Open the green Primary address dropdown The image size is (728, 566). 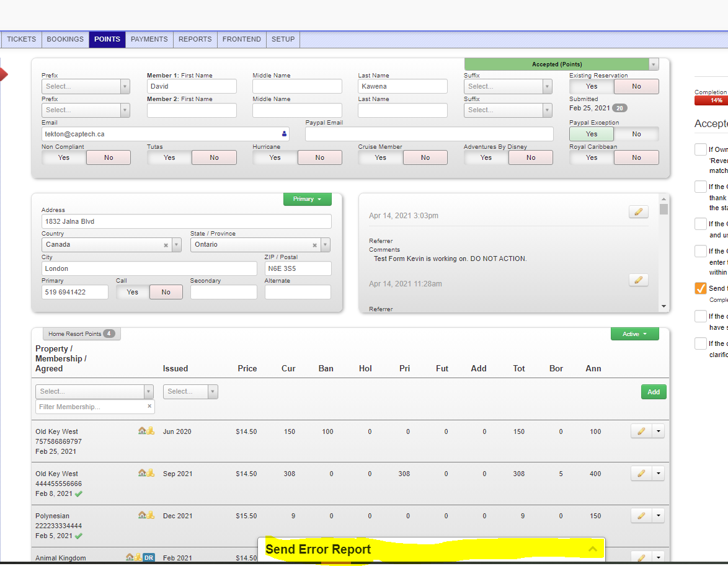pyautogui.click(x=307, y=200)
